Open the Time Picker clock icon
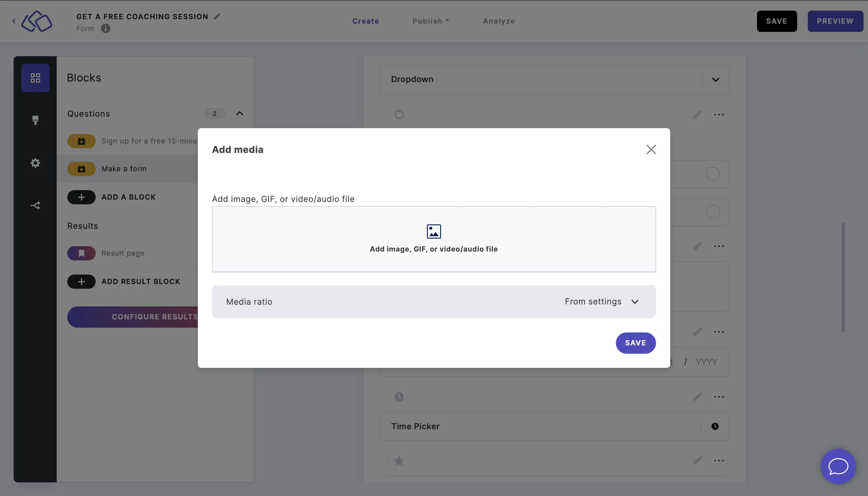 [x=715, y=426]
